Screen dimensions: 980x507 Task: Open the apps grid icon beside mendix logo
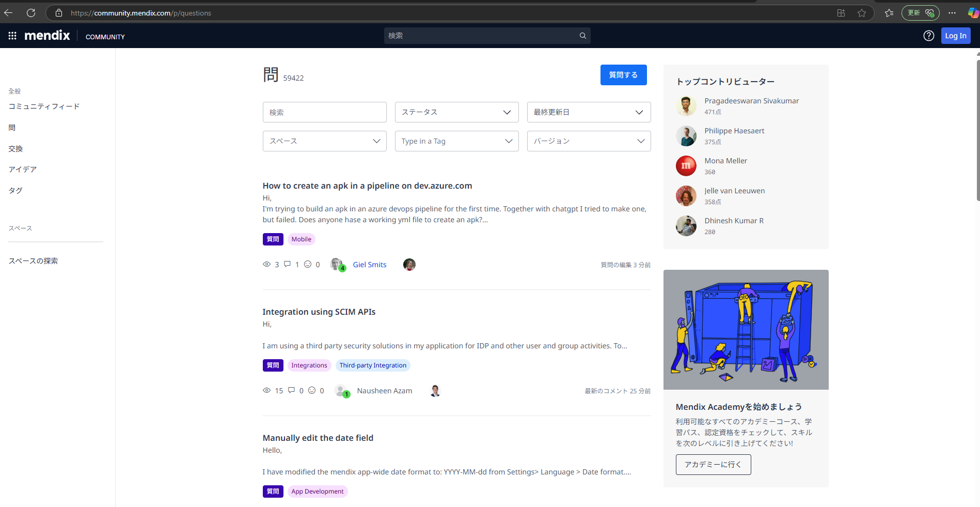point(12,36)
